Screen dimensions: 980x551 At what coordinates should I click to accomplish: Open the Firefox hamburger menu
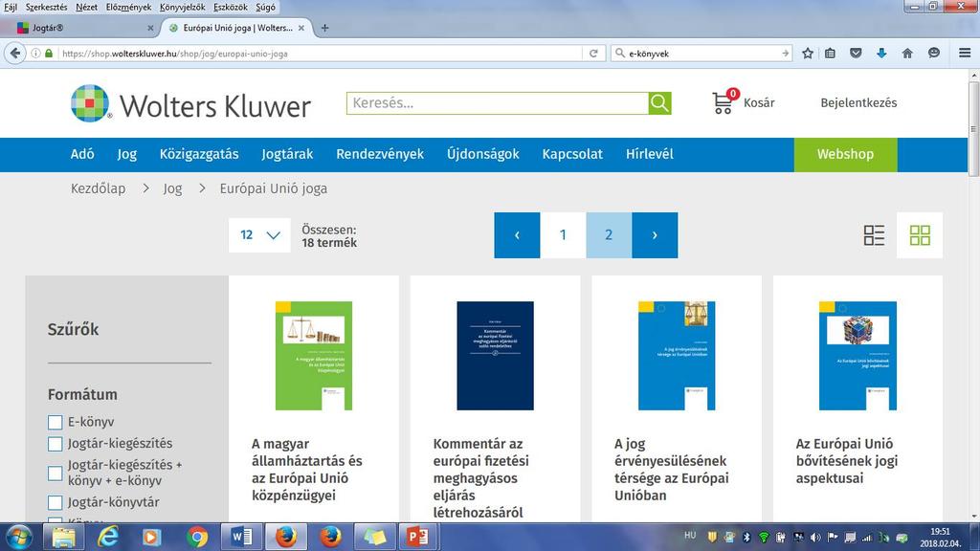(x=965, y=54)
